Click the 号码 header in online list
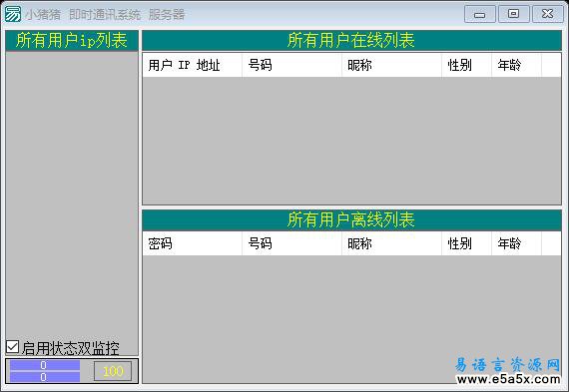Screen dimensions: 569x392 coord(291,65)
